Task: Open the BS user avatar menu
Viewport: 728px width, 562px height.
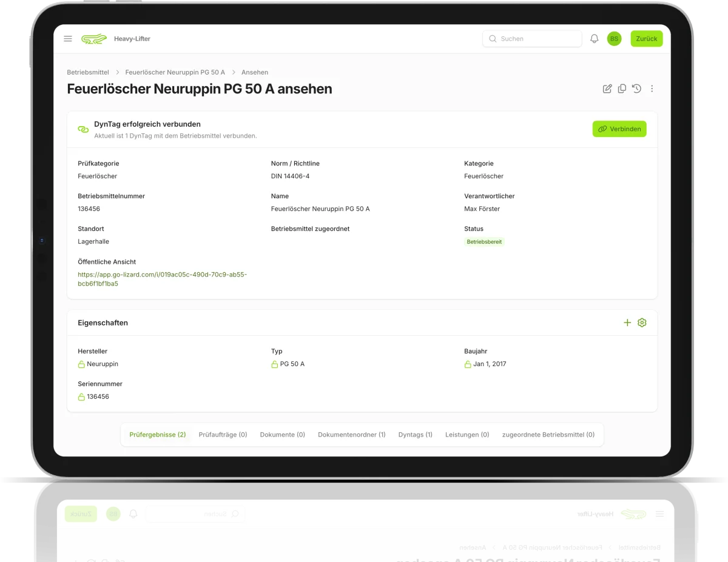Action: [x=614, y=39]
